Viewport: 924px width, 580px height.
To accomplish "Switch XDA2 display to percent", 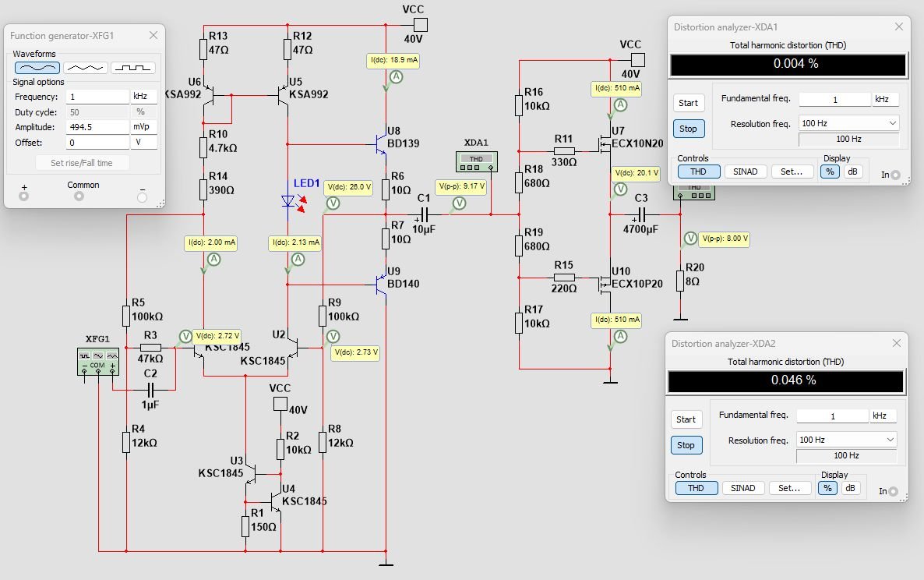I will pos(827,488).
